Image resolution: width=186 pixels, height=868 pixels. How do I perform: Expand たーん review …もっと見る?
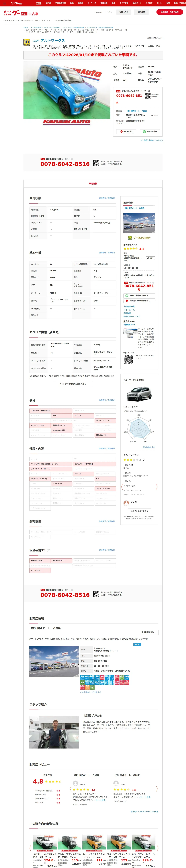(x=144, y=798)
